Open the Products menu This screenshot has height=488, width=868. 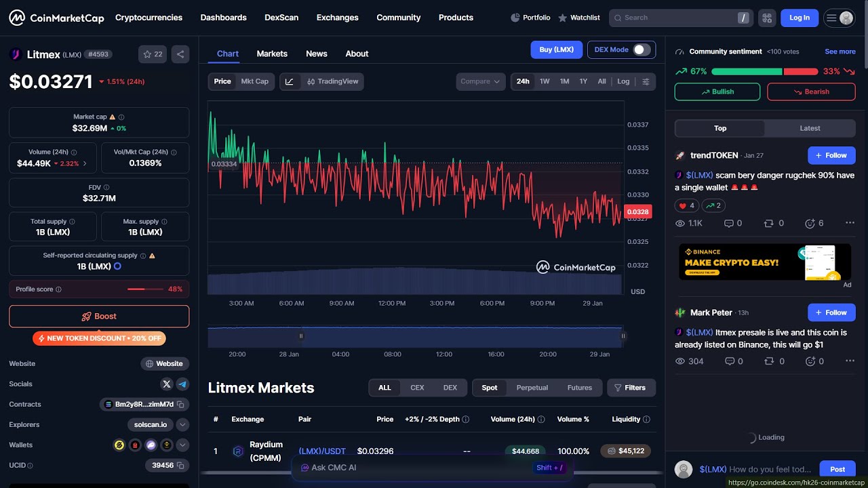(456, 18)
